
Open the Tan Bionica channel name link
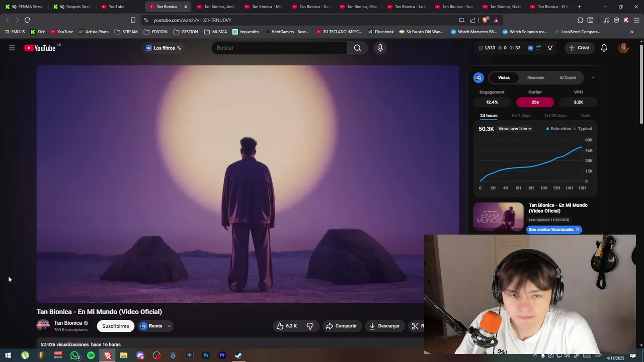point(68,323)
